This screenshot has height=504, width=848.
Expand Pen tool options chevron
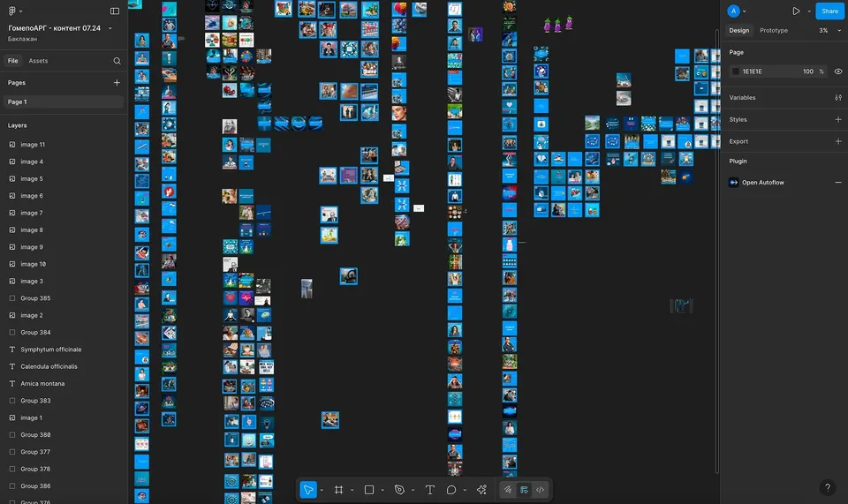pos(413,490)
